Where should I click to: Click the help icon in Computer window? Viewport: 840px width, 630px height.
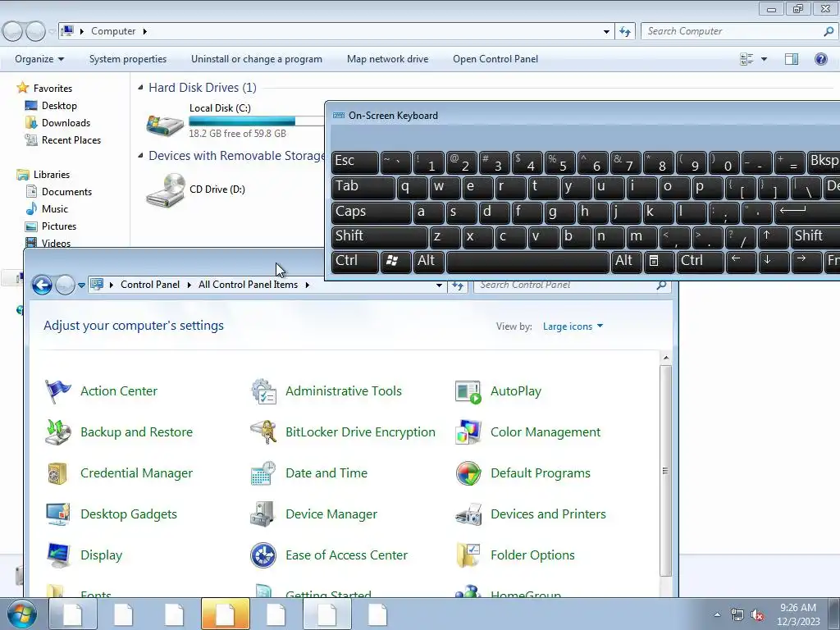(820, 59)
